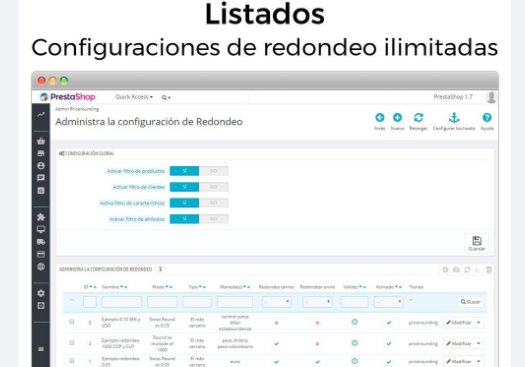The image size is (525, 367).
Task: Click the Guardar save icon button
Action: [x=477, y=243]
